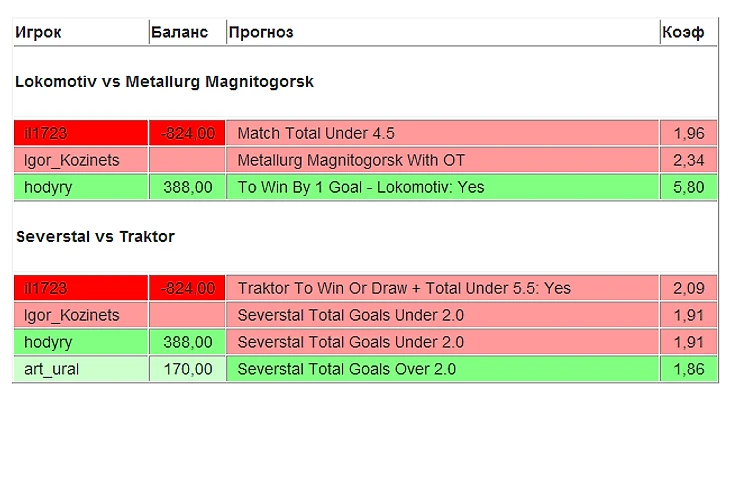
Task: Click the 2,09 coefficient cell
Action: point(688,288)
